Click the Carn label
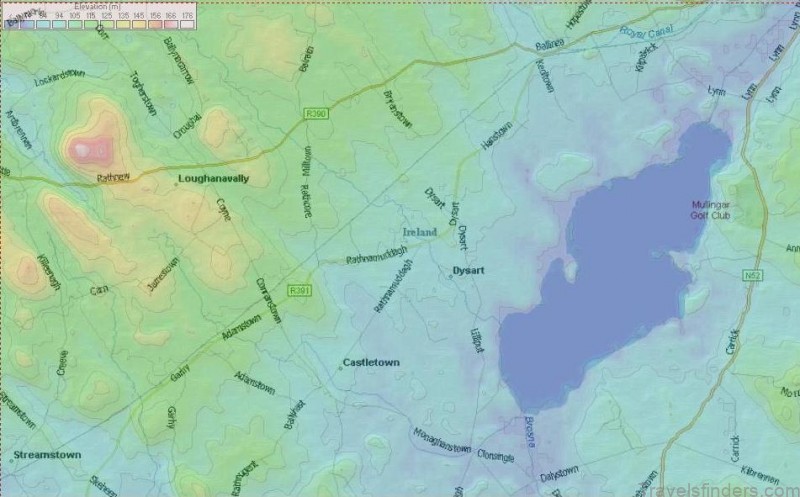This screenshot has width=800, height=497. pyautogui.click(x=99, y=290)
